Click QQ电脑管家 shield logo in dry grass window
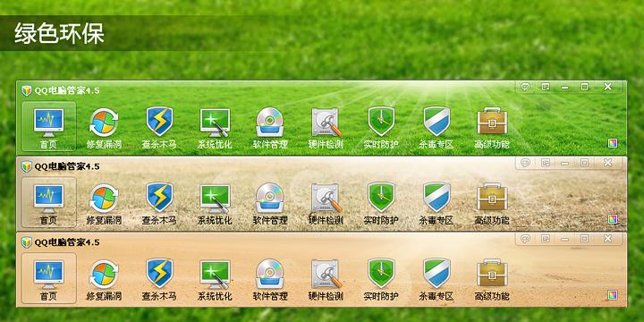Screen dimensions: 644x322 tap(27, 166)
